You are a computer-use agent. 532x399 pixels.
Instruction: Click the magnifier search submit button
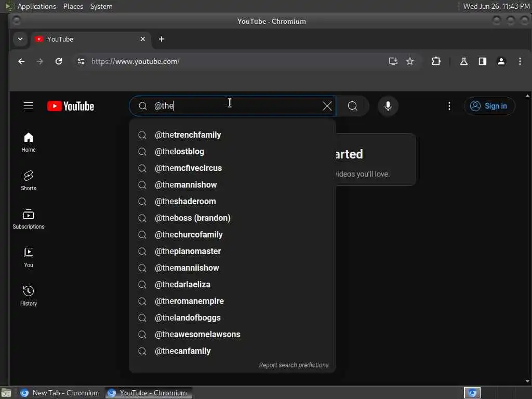pyautogui.click(x=353, y=106)
